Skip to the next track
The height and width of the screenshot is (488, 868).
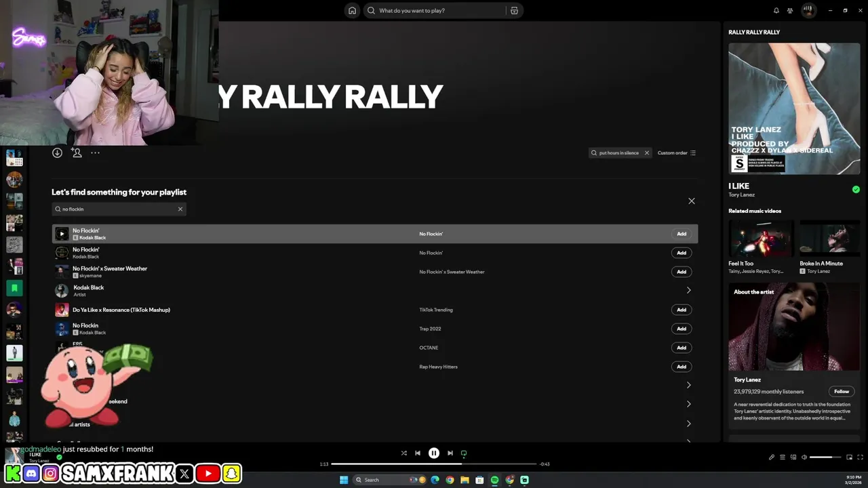tap(450, 453)
